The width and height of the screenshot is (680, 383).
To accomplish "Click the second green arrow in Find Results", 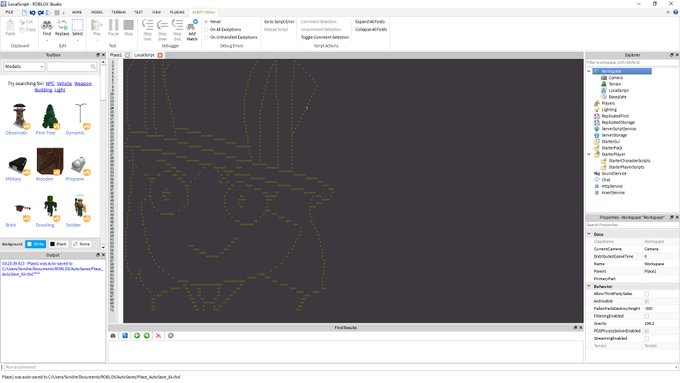I will pyautogui.click(x=147, y=336).
